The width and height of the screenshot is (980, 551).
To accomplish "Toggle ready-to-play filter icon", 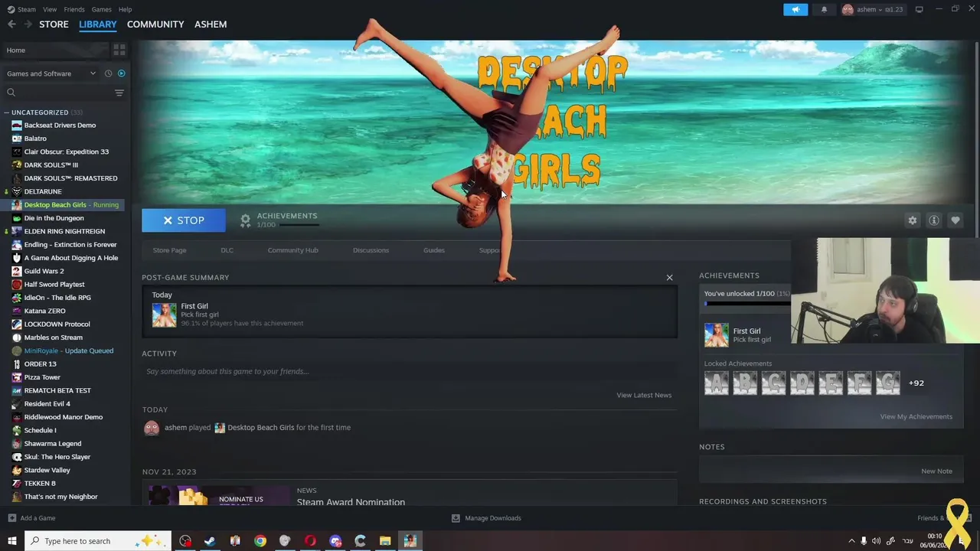I will 121,73.
